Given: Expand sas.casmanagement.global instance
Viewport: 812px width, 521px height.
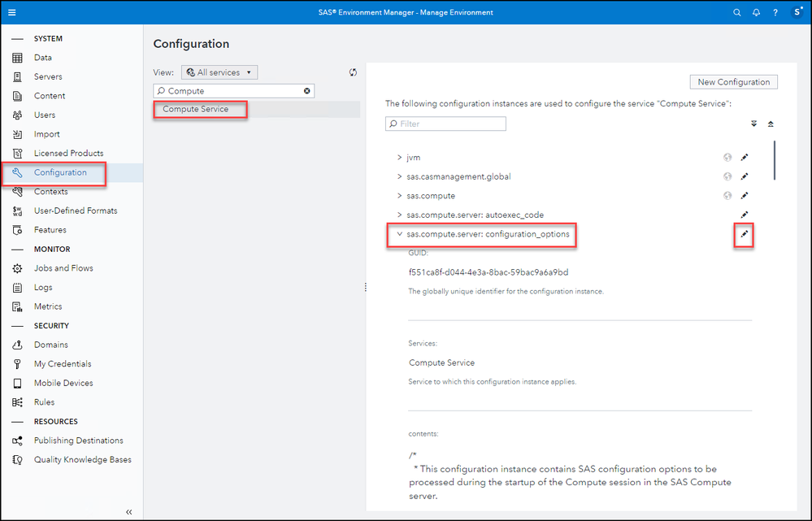Looking at the screenshot, I should tap(399, 176).
